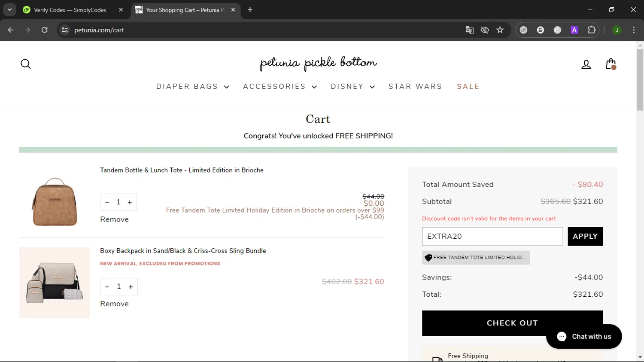Increase the Tandem Bottle & Lunch Tote quantity
This screenshot has height=362, width=644.
point(130,202)
